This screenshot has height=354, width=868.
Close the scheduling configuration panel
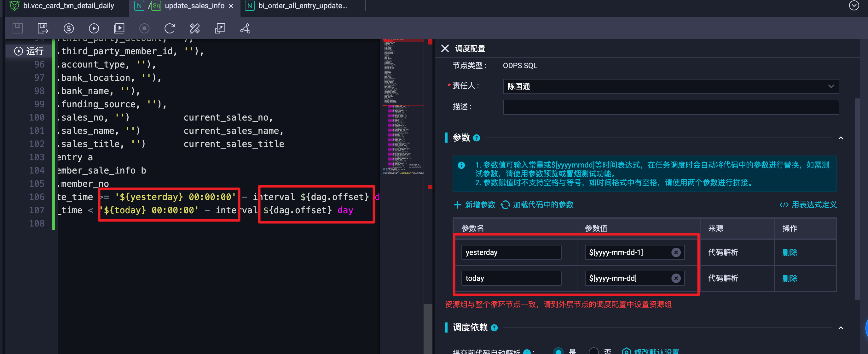tap(445, 48)
